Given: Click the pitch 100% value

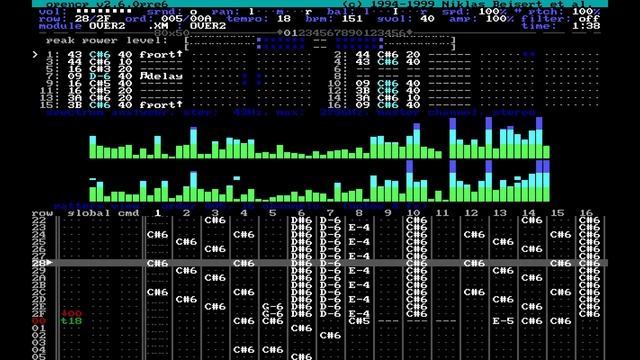Looking at the screenshot, I should (x=586, y=11).
